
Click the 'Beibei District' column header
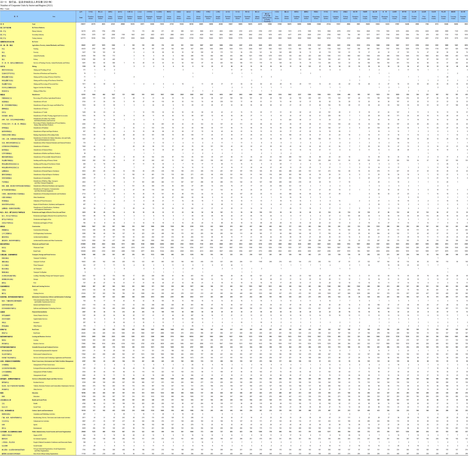click(x=179, y=18)
